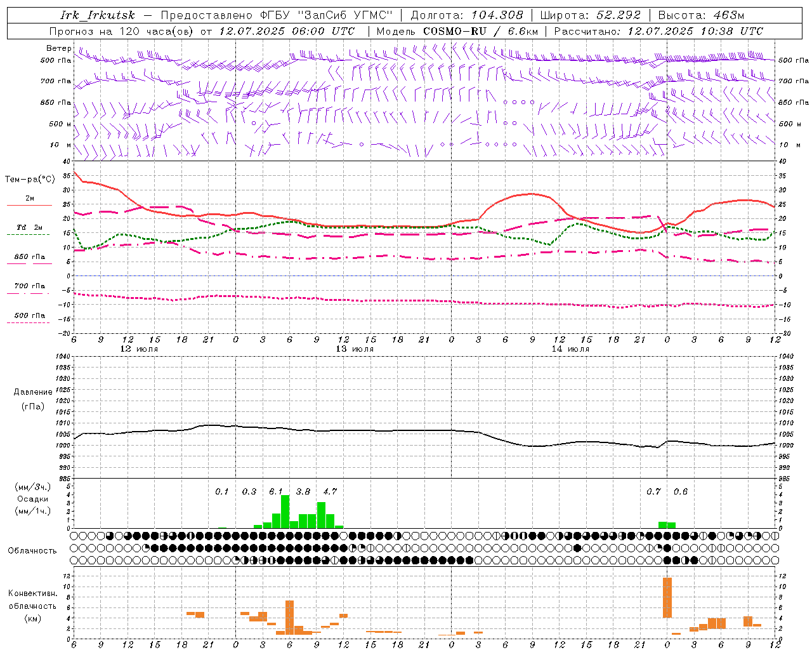Viewport: 812px width, 650px height.
Task: Click the 0.1 precipitation total
Action: (x=222, y=491)
